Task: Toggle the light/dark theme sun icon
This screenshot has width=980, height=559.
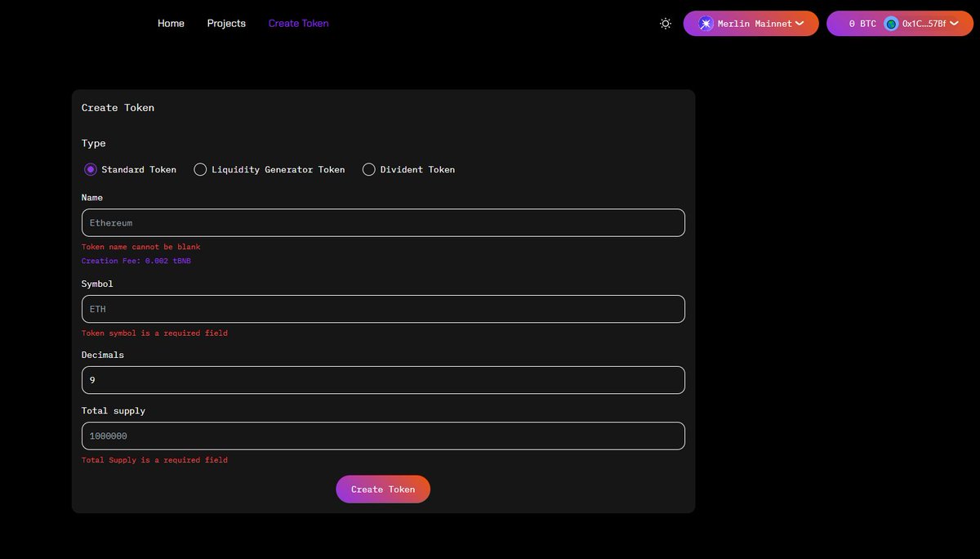Action: [666, 24]
